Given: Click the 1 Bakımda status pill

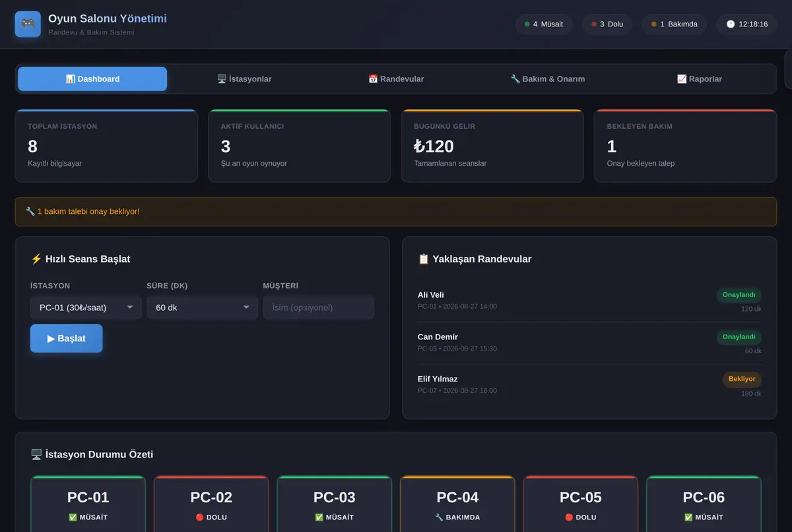Looking at the screenshot, I should 675,24.
